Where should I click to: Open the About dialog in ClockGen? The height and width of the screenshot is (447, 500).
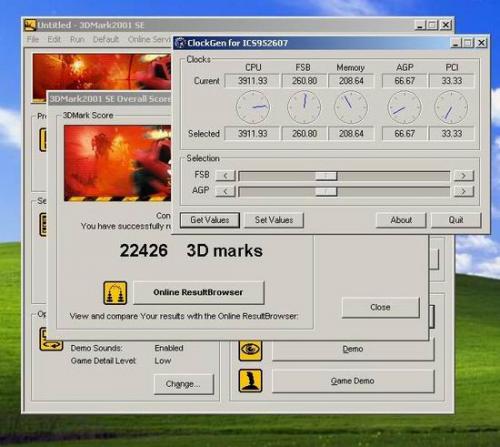pos(401,220)
